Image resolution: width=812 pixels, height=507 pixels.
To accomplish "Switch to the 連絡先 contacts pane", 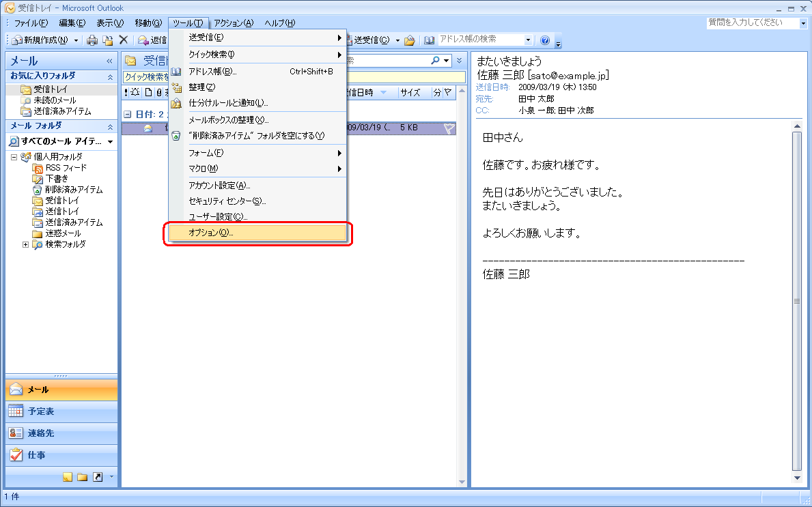I will point(61,433).
